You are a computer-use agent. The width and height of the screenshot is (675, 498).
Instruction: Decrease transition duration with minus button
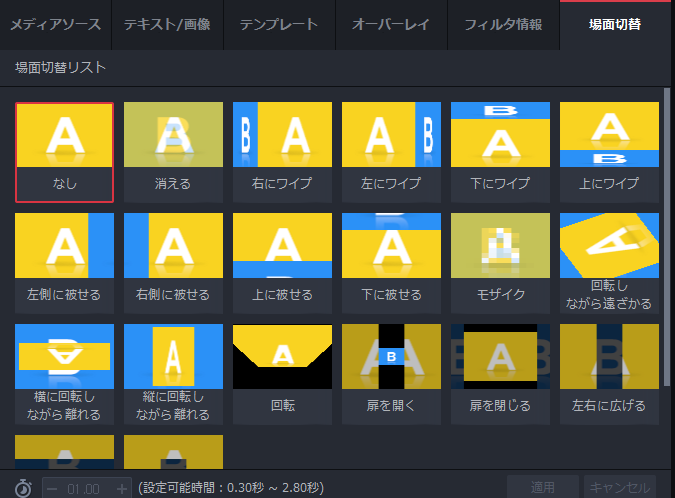52,489
